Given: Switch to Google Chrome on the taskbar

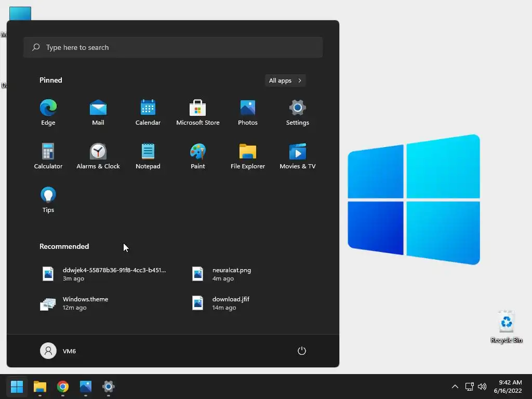Looking at the screenshot, I should (63, 387).
